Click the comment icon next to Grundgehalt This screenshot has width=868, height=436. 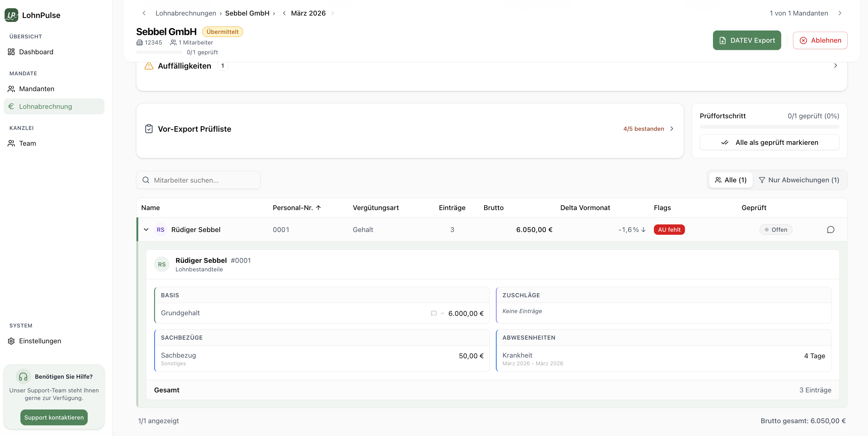[433, 313]
